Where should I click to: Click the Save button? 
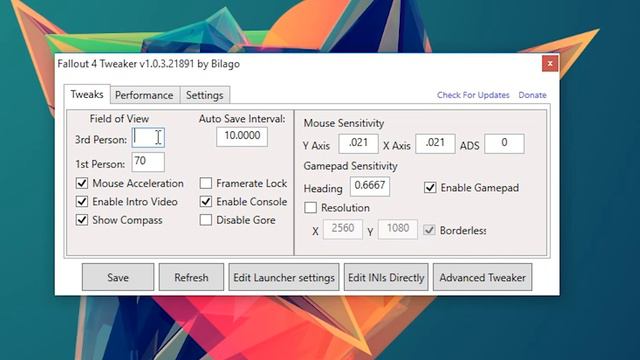pos(118,277)
